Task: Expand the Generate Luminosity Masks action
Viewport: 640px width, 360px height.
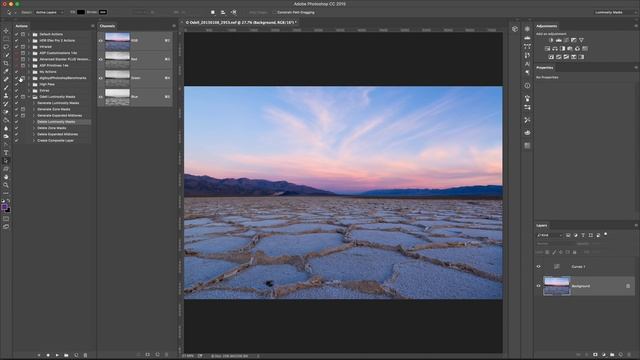Action: pos(34,103)
